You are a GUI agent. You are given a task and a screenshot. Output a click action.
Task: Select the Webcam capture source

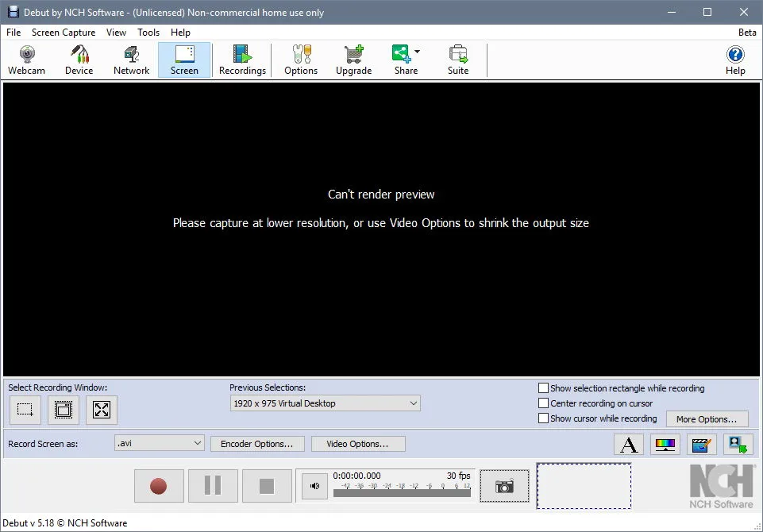(x=27, y=60)
